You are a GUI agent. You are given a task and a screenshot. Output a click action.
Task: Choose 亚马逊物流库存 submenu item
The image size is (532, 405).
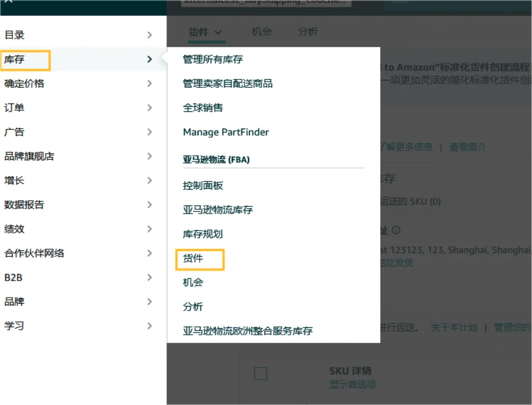pos(218,210)
